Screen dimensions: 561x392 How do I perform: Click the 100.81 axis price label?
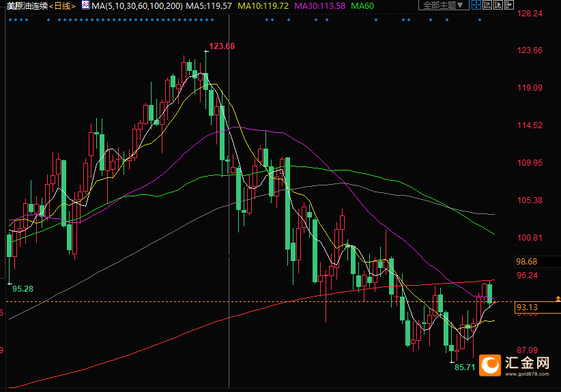pos(530,238)
